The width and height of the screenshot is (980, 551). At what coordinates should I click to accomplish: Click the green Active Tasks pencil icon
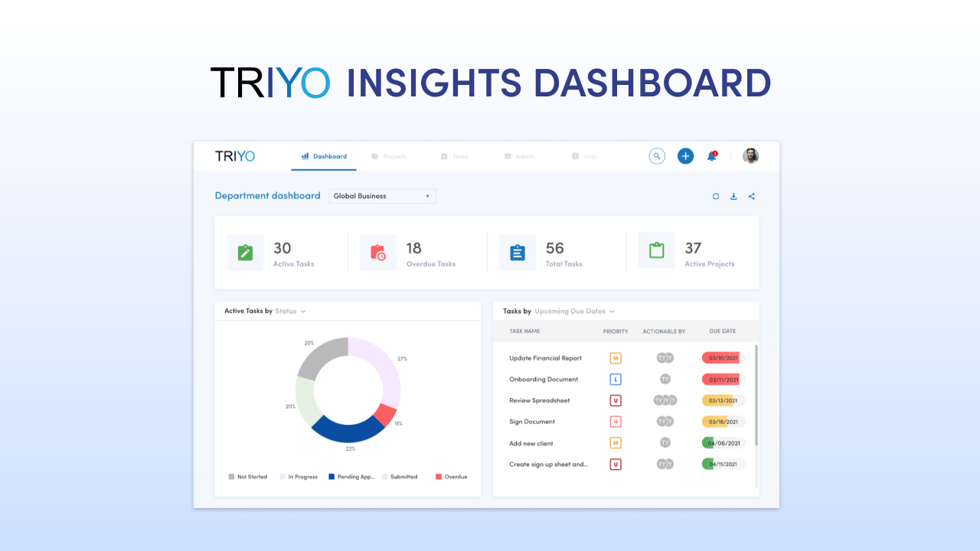pos(245,253)
